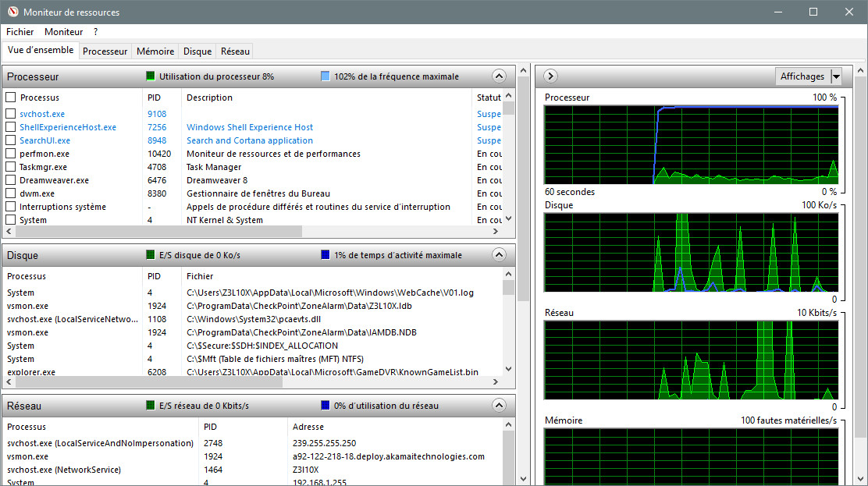The height and width of the screenshot is (486, 868).
Task: Select the $Mft NTFS row
Action: click(x=275, y=359)
